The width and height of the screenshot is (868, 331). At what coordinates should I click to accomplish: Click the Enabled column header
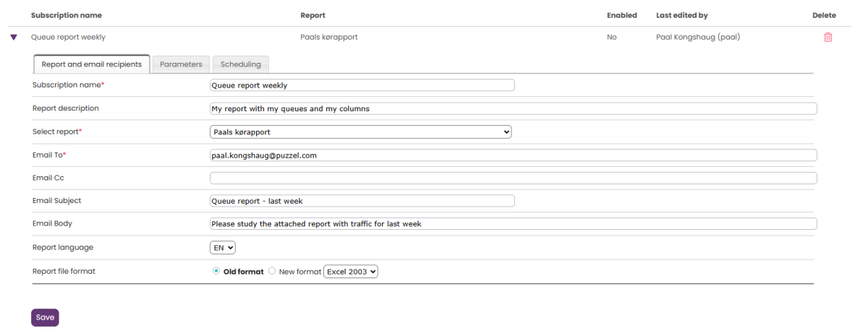click(x=622, y=15)
